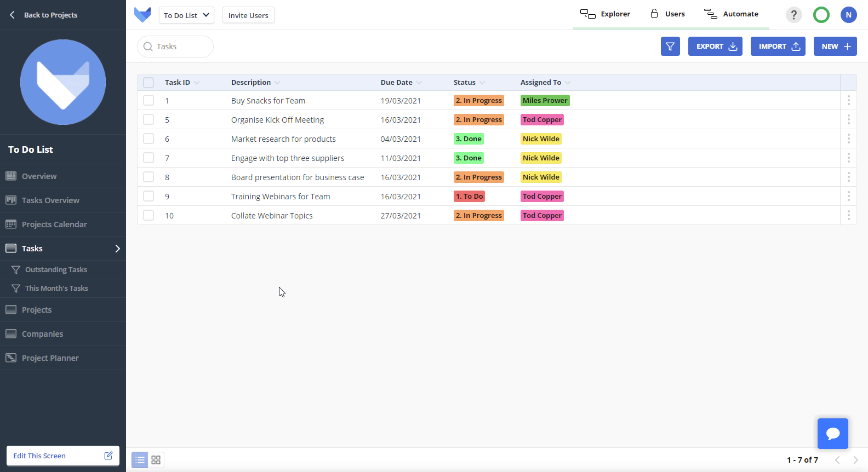The width and height of the screenshot is (868, 472).
Task: Click the due date 27/03/2021
Action: click(x=401, y=216)
